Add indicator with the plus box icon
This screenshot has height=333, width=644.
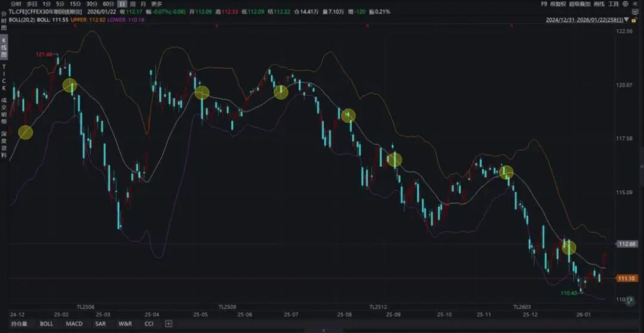168,323
